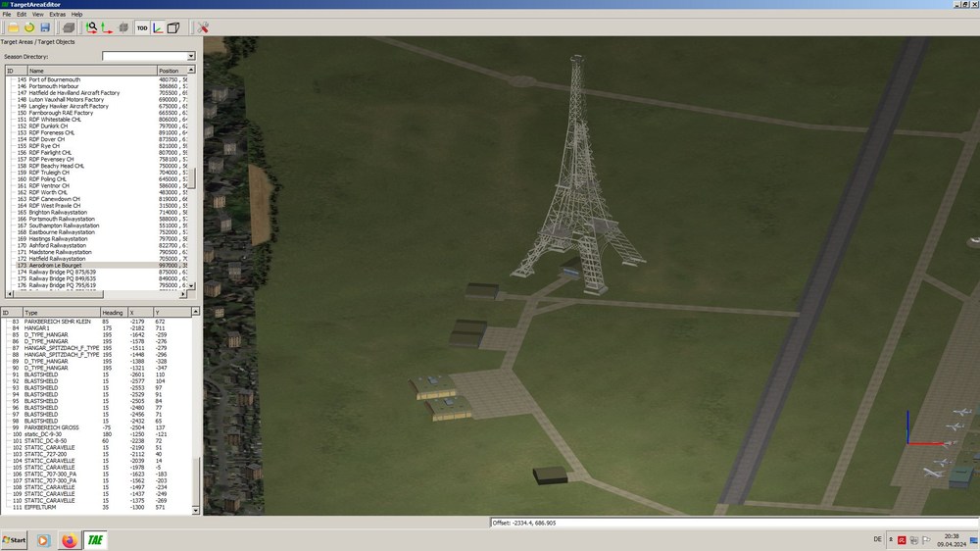Screen dimensions: 980x551
Task: Click the magnifier search axes icon
Action: click(91, 27)
